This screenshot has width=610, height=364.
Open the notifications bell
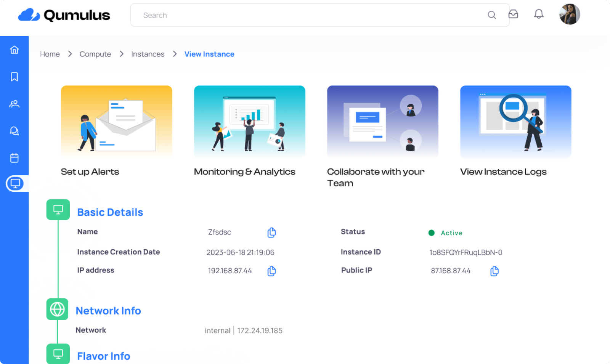pyautogui.click(x=539, y=14)
